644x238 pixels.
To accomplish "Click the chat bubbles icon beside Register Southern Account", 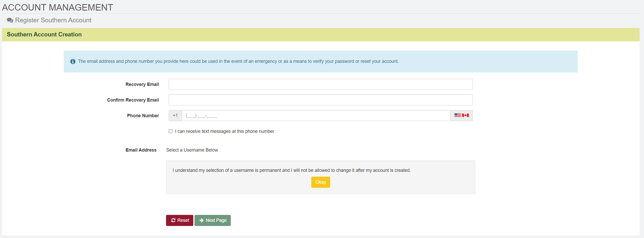I will coord(10,20).
